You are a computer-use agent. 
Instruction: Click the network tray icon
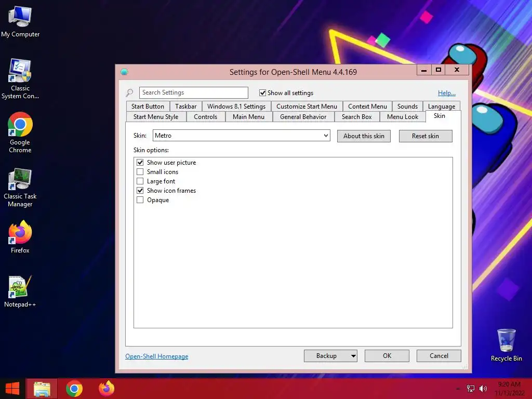click(x=471, y=389)
